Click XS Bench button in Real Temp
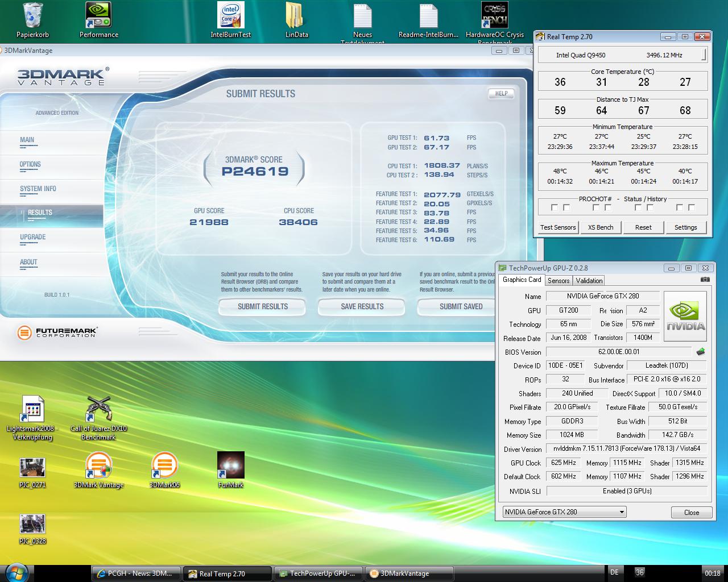 point(601,227)
